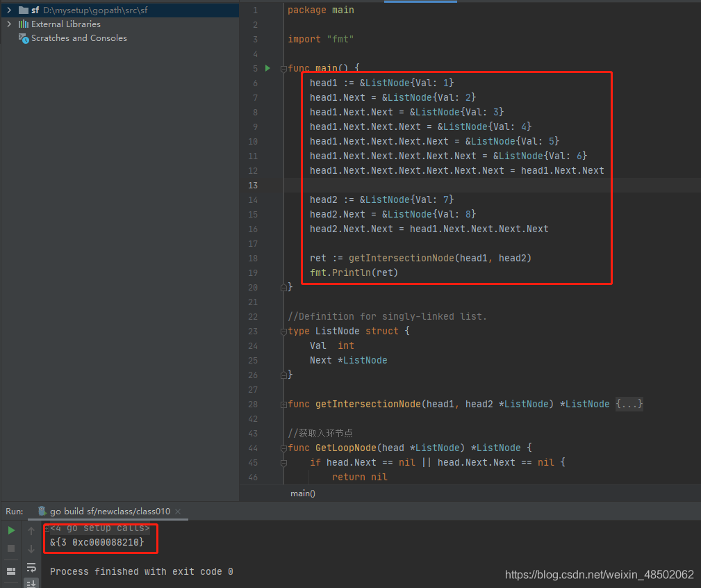Expand the folded getIntersectionNode function on line 28
701x588 pixels.
pos(283,405)
